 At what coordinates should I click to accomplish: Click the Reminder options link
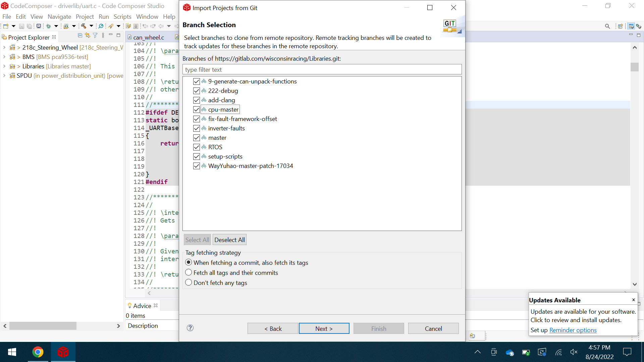(573, 330)
